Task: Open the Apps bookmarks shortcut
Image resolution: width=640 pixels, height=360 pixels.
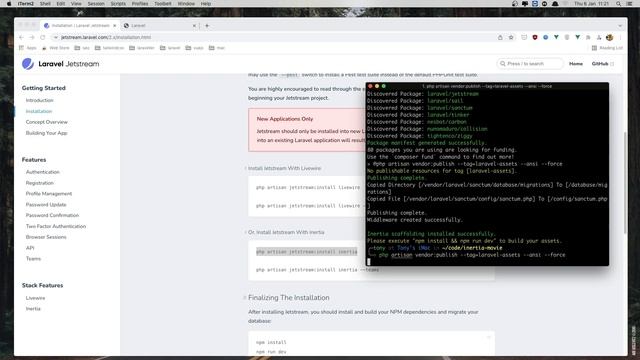Action: [x=28, y=48]
